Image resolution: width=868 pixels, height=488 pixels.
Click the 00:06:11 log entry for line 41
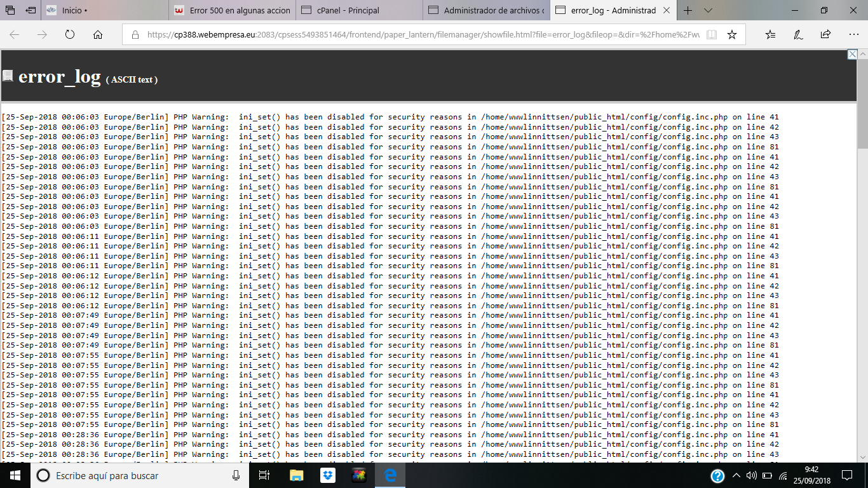[390, 236]
